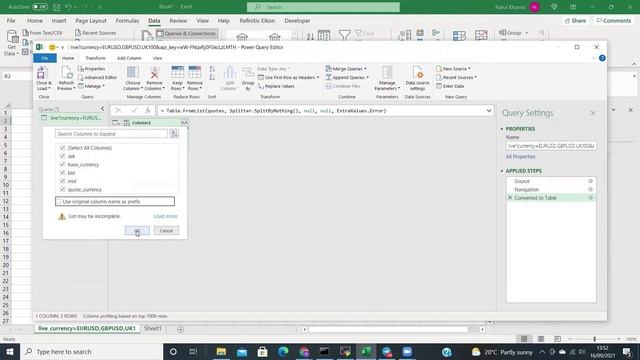Switch to the Power Query View tab
The image size is (640, 360).
[x=157, y=58]
